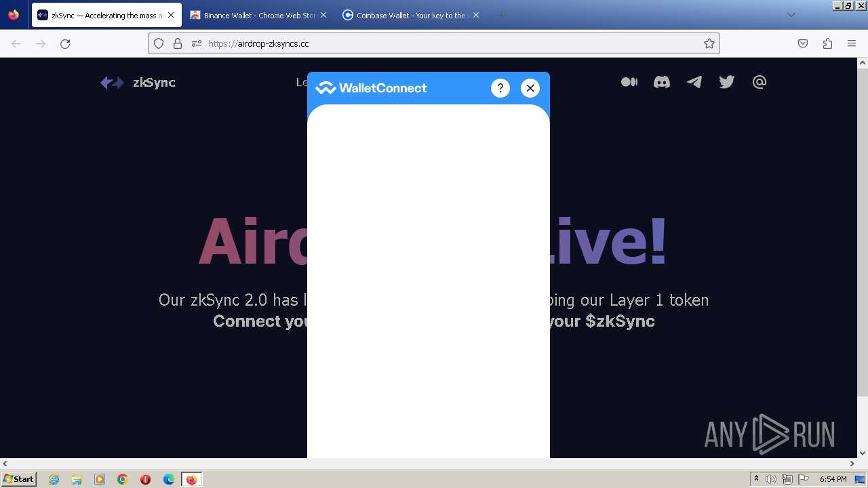Screen dimensions: 868x488
Task: Open the Telegram social icon
Action: (x=694, y=82)
